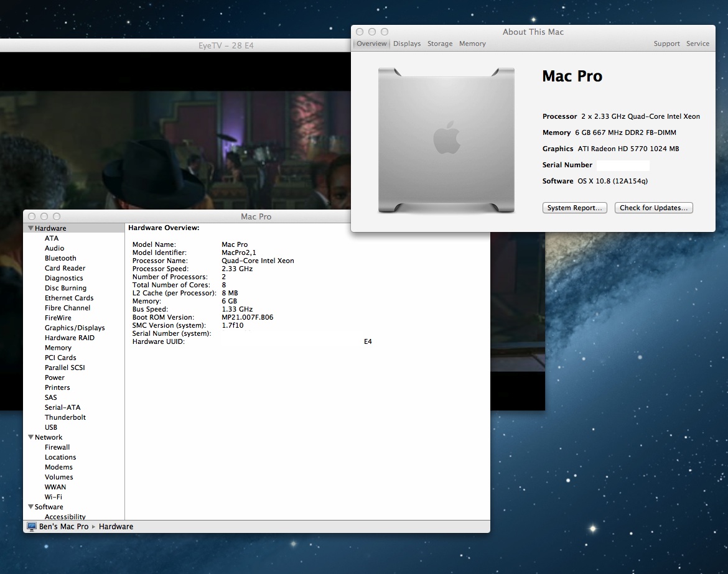Select Audio in the Hardware list
Image resolution: width=728 pixels, height=574 pixels.
(x=54, y=248)
